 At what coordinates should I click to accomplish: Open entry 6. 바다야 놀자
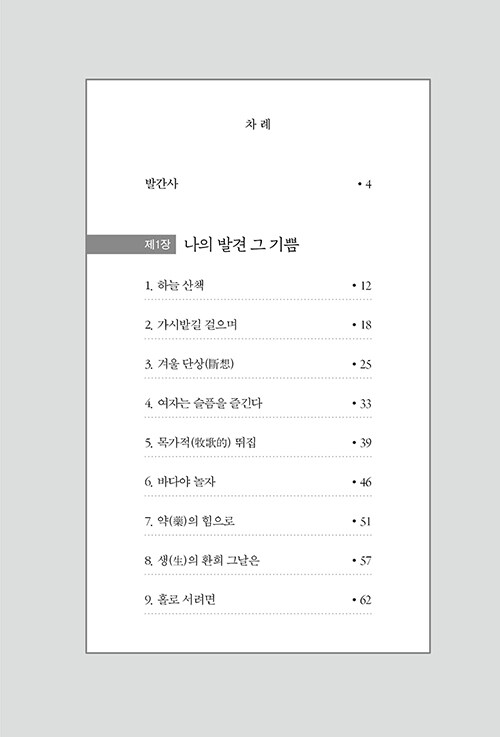tap(180, 482)
